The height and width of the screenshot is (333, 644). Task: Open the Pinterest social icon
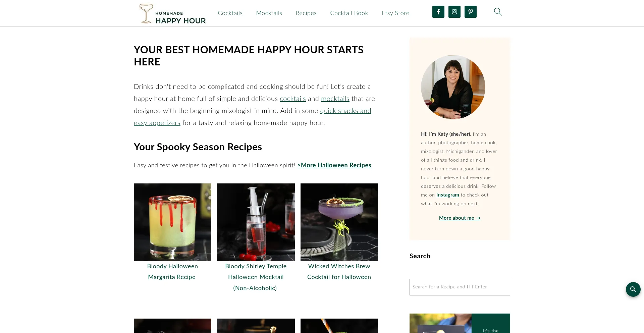click(470, 12)
